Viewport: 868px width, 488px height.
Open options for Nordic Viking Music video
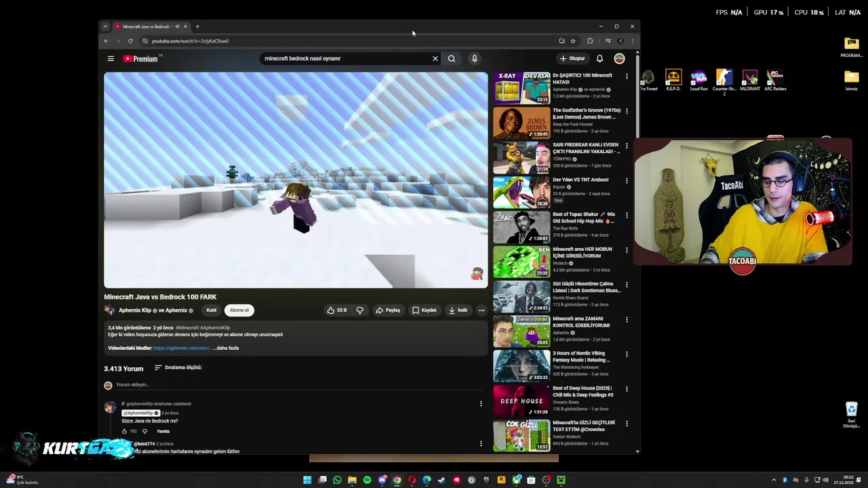(627, 354)
